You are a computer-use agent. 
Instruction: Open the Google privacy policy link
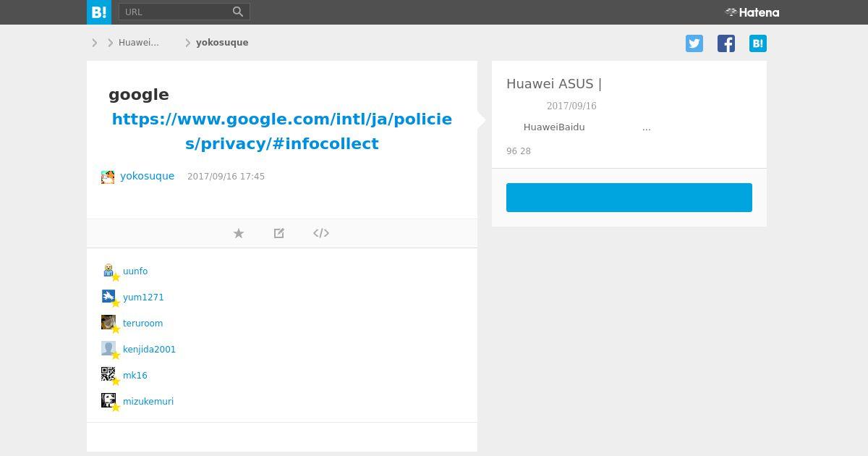[282, 131]
